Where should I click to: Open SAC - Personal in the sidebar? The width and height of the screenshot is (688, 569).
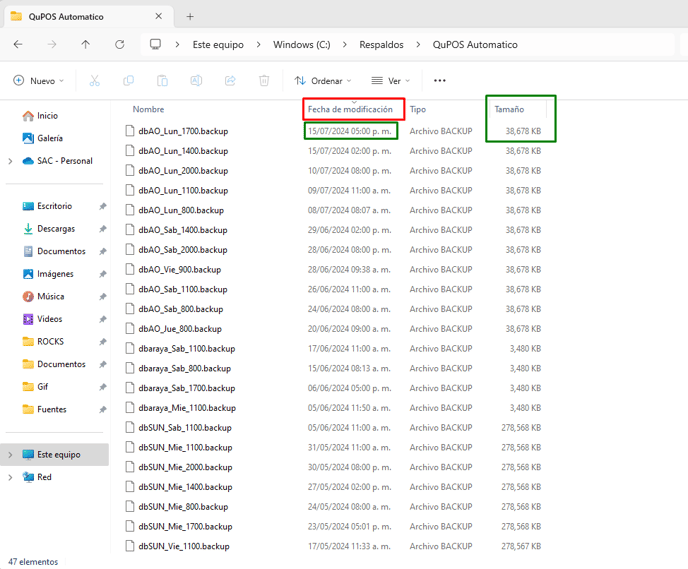pyautogui.click(x=57, y=161)
